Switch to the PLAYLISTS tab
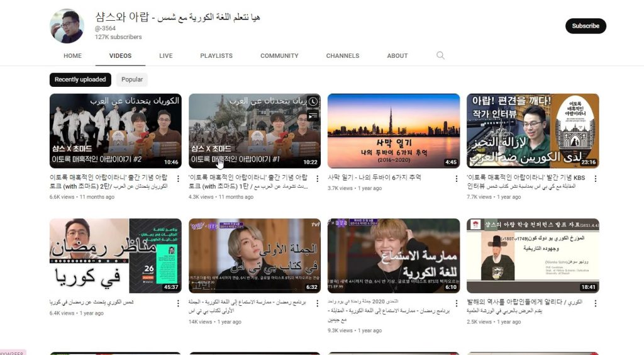The width and height of the screenshot is (644, 355). [216, 56]
